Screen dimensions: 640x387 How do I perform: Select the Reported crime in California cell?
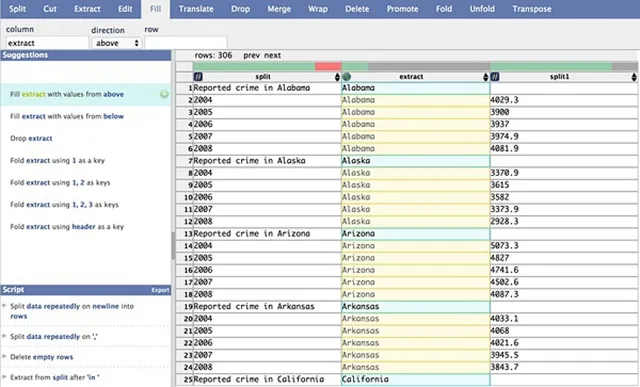tap(267, 379)
